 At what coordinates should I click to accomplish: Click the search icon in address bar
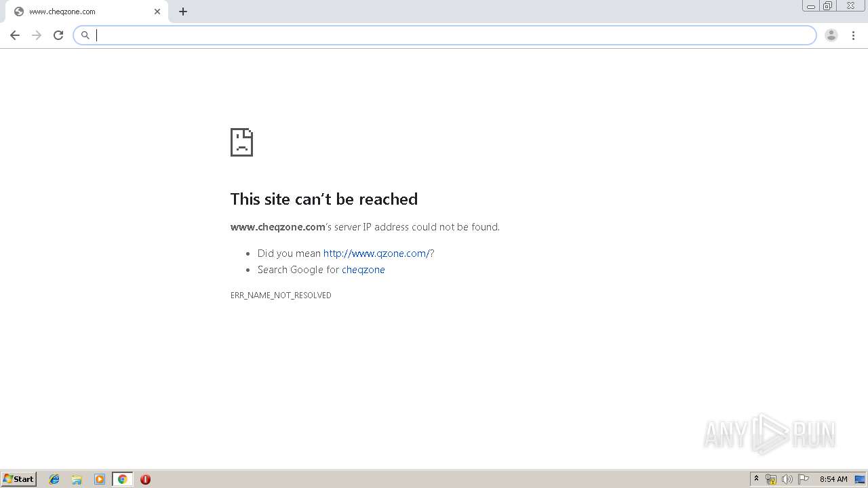point(85,35)
